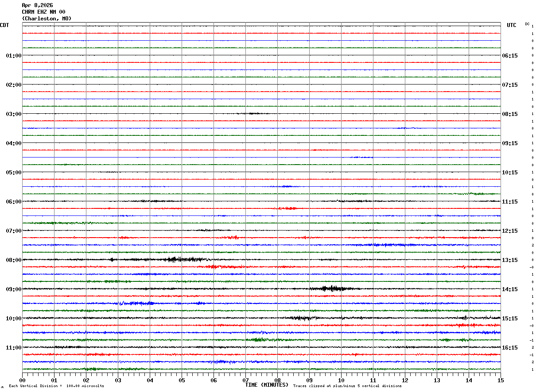Click the (Charleston, MO) location label
The height and width of the screenshot is (392, 536).
47,19
